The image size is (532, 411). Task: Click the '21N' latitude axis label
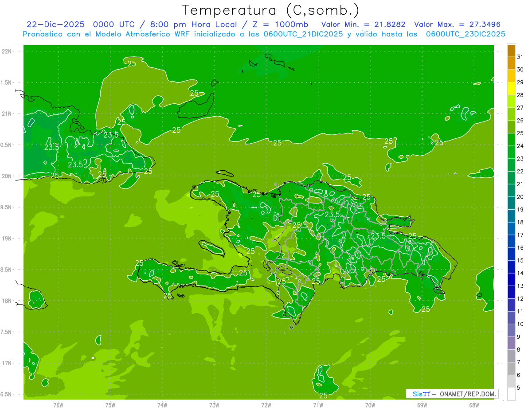(6, 114)
